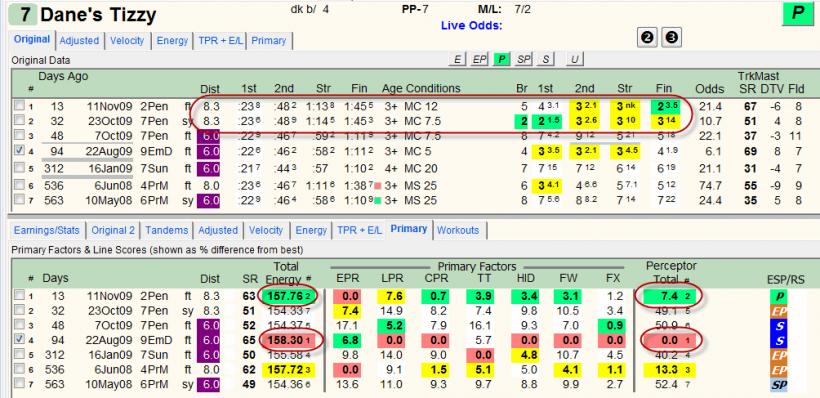
Task: Check top-table line 7 box, 10May08
Action: pyautogui.click(x=19, y=200)
